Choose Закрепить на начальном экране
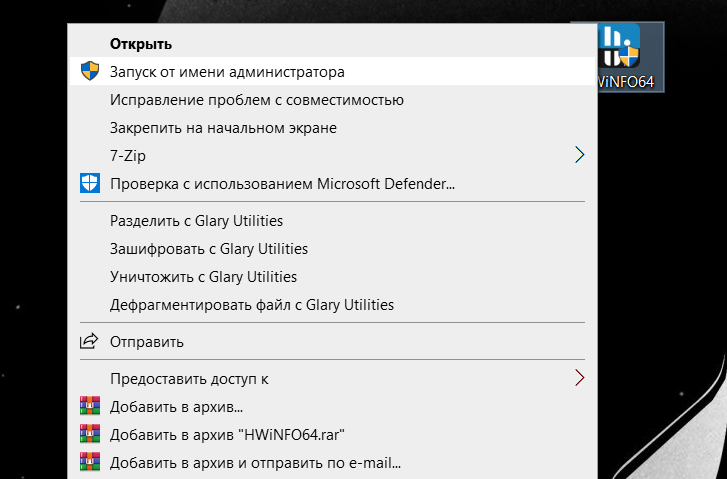The image size is (727, 479). coord(332,128)
